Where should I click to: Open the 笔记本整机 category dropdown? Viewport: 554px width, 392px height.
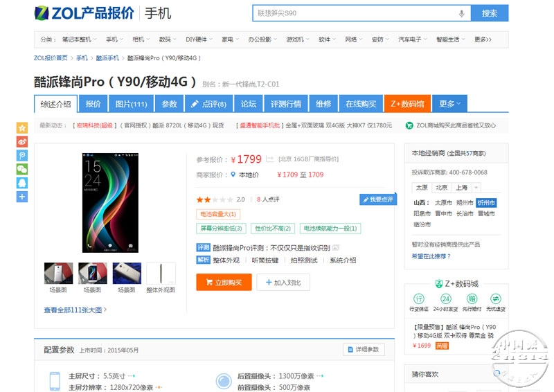(x=79, y=39)
